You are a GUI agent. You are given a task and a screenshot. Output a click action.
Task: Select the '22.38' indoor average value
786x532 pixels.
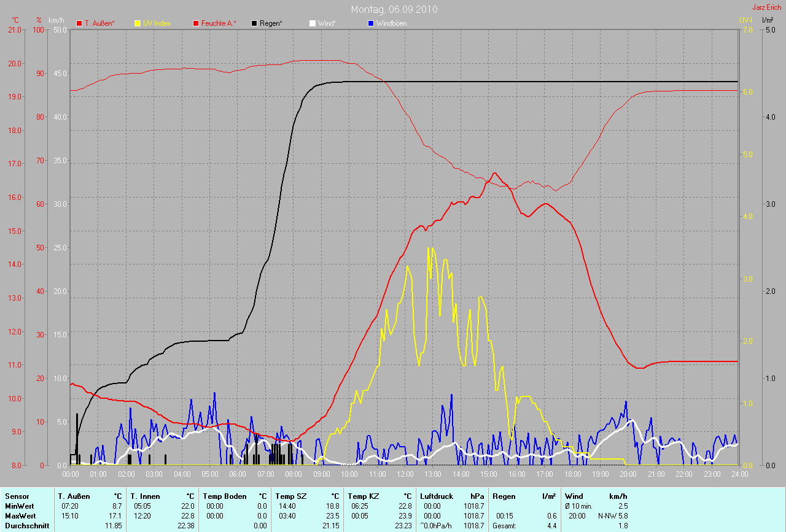pyautogui.click(x=186, y=525)
